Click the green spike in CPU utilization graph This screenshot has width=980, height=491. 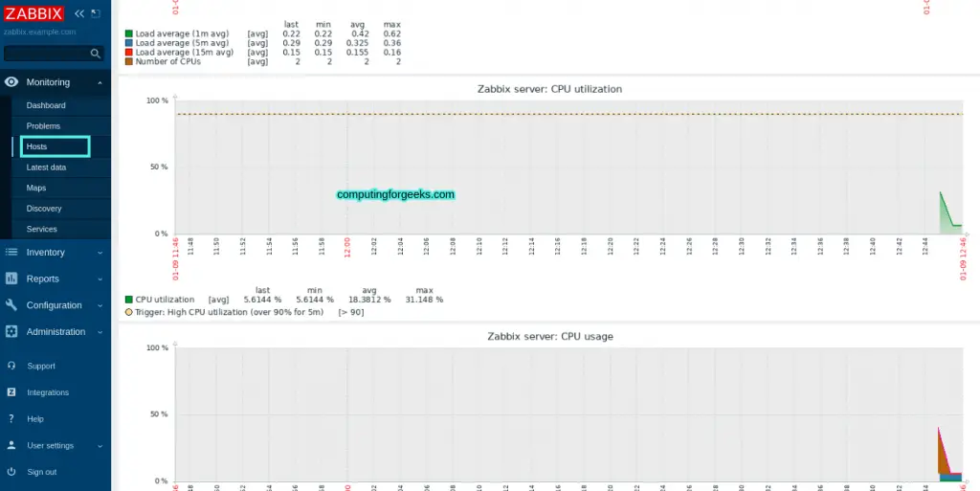click(x=950, y=214)
